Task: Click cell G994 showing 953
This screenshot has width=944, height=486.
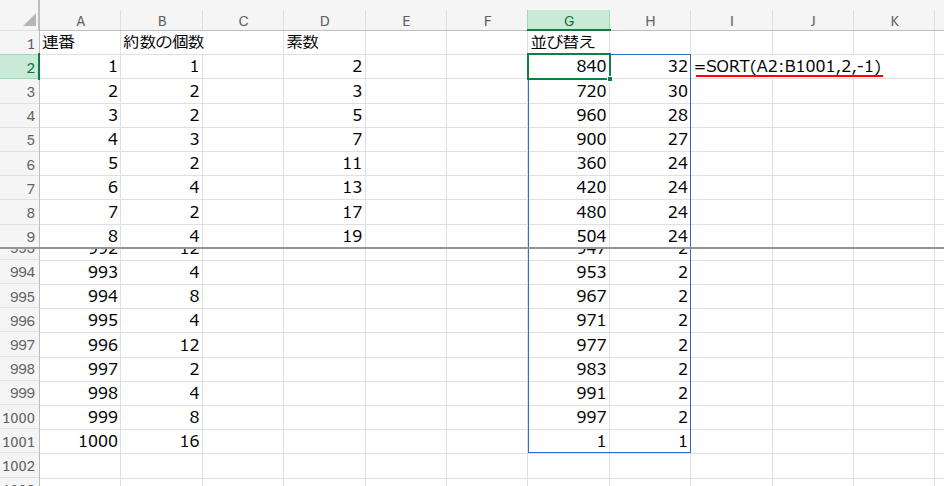Action: click(x=568, y=272)
